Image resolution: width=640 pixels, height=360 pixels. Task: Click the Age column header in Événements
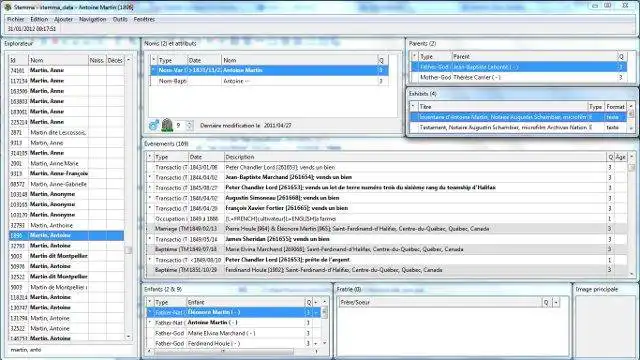[620, 157]
